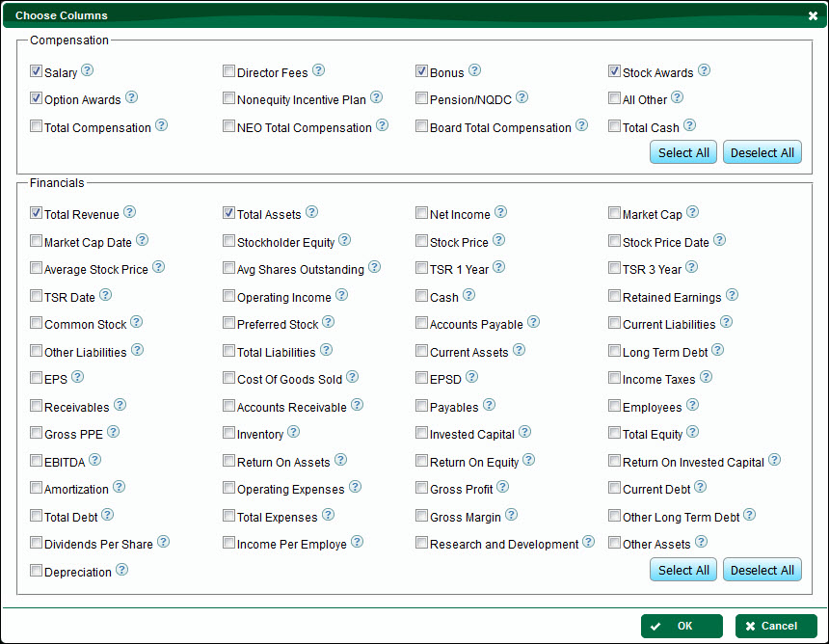This screenshot has width=829, height=644.
Task: Click help icon next to Depreciation
Action: [x=122, y=570]
